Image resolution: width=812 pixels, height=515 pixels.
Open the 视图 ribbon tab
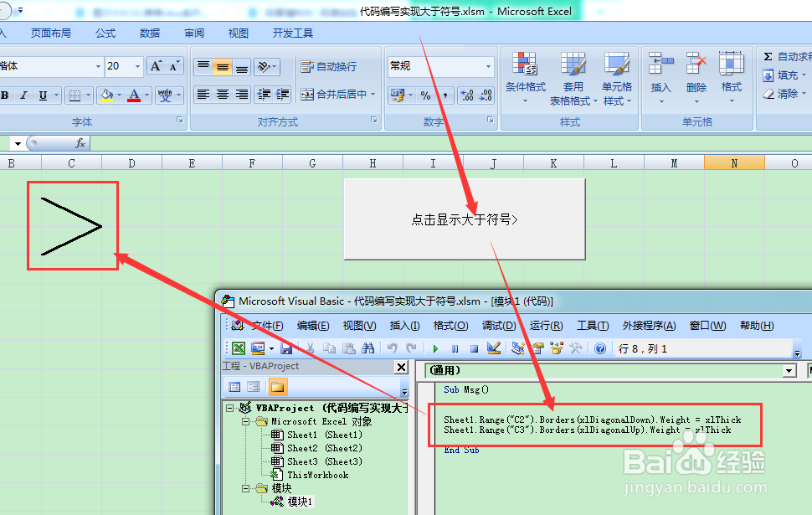click(239, 33)
